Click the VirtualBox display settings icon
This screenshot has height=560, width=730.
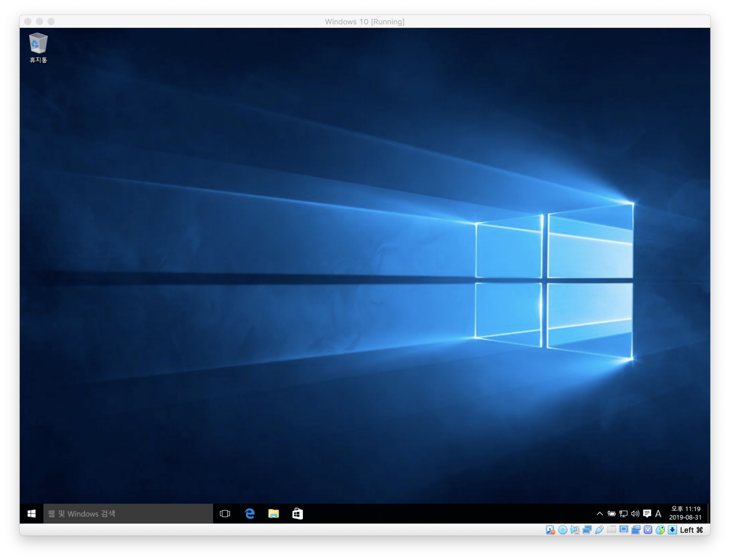coord(623,530)
